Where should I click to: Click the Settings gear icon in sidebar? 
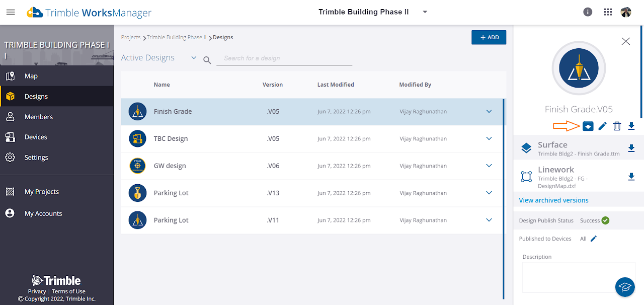[x=10, y=158]
